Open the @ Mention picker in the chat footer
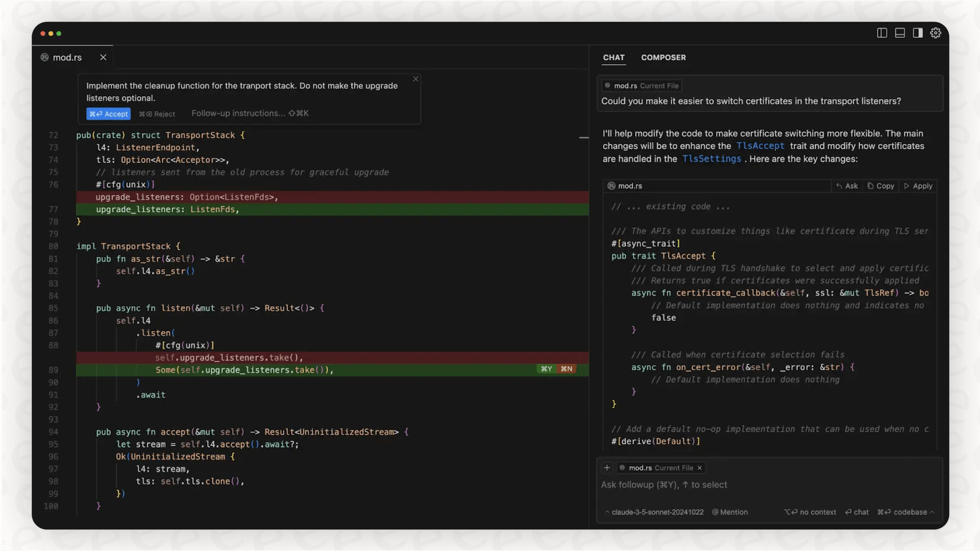Screen dimensions: 980x551 coord(729,512)
